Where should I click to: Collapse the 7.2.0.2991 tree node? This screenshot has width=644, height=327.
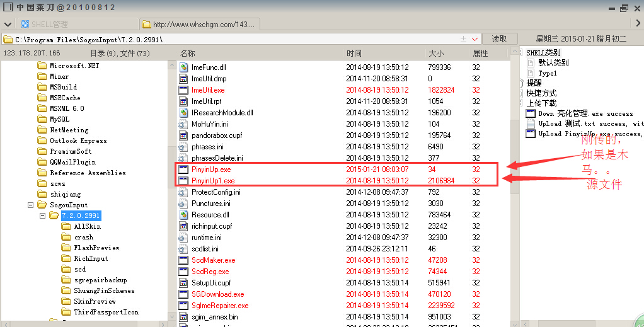point(42,215)
